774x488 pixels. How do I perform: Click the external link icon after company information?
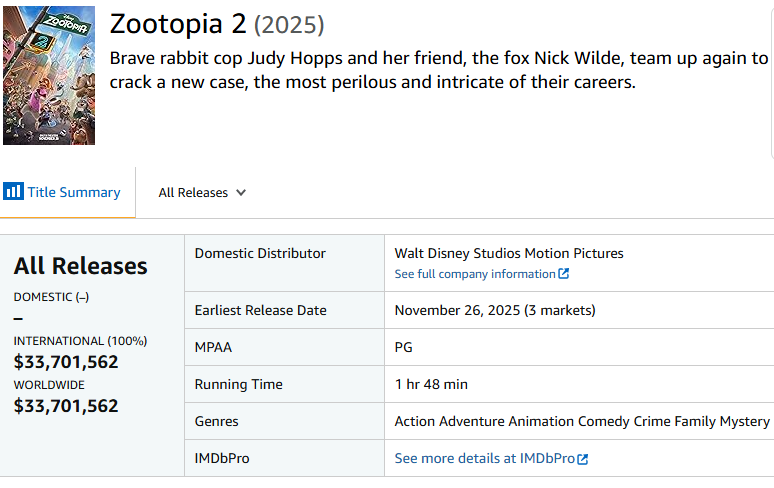pos(564,274)
